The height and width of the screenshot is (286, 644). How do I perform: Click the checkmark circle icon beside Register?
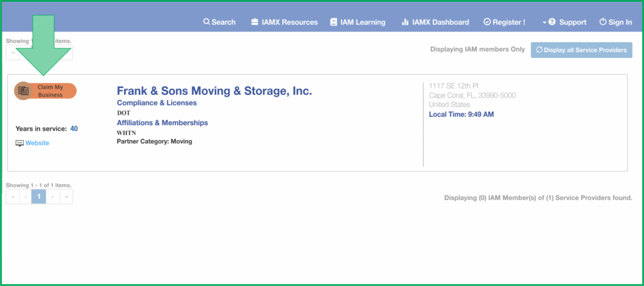click(487, 22)
